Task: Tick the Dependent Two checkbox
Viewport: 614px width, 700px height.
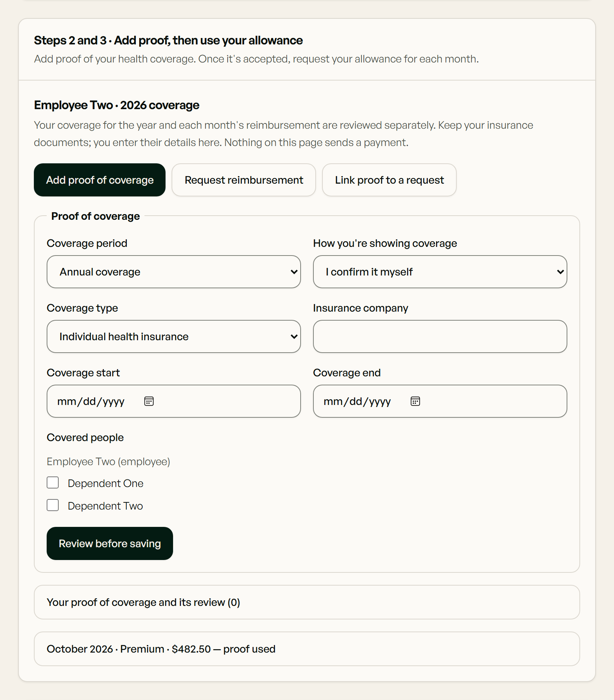Action: coord(53,505)
